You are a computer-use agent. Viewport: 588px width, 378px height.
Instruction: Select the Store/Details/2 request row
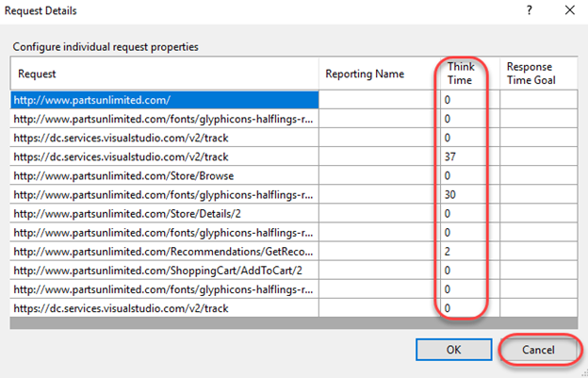coord(165,213)
